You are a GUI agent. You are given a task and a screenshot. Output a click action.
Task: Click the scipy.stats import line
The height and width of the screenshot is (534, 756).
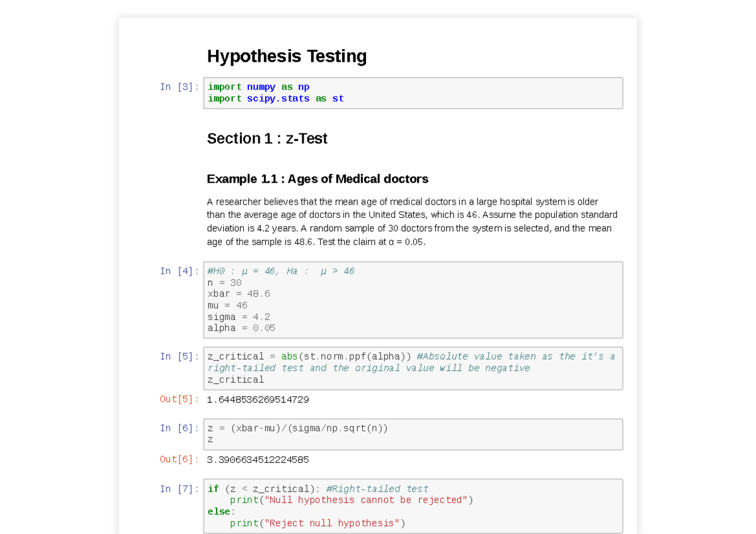click(x=275, y=98)
